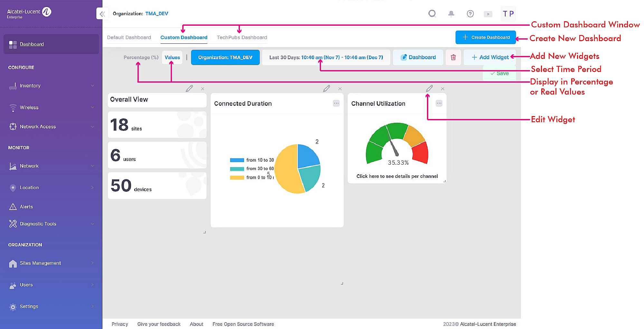
Task: Click the Add Widget button
Action: (x=490, y=57)
